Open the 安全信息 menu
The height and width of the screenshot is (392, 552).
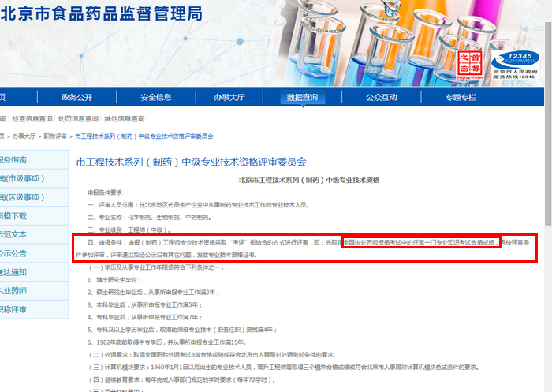pyautogui.click(x=156, y=98)
